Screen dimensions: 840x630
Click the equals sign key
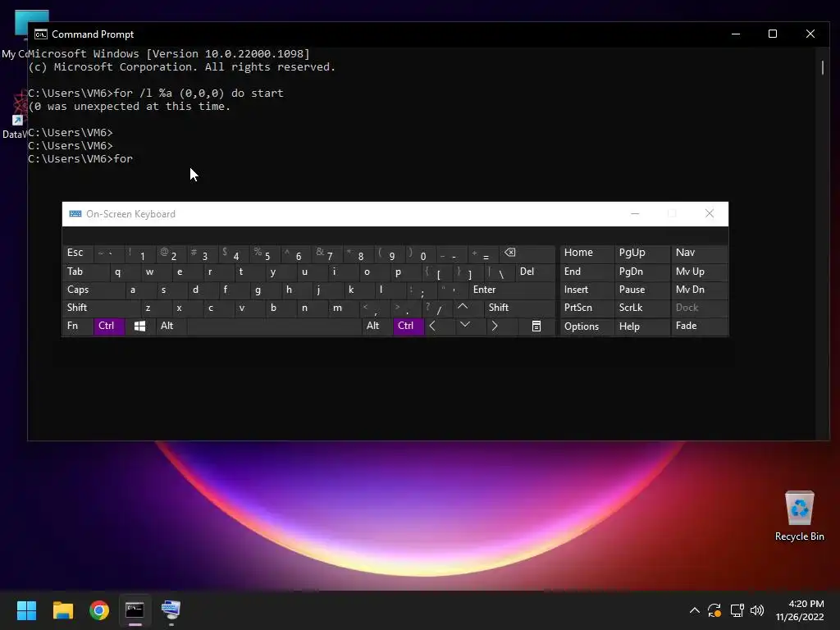coord(482,253)
